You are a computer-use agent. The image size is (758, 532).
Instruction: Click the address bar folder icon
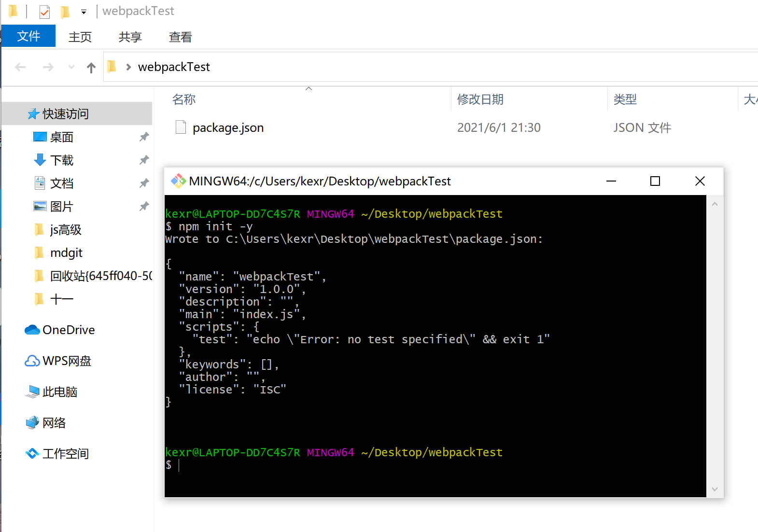tap(112, 67)
